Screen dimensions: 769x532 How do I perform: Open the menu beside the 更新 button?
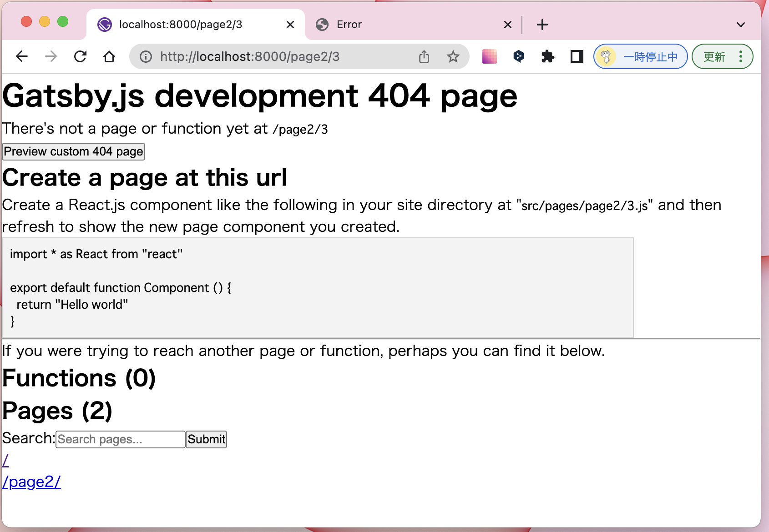click(x=741, y=56)
